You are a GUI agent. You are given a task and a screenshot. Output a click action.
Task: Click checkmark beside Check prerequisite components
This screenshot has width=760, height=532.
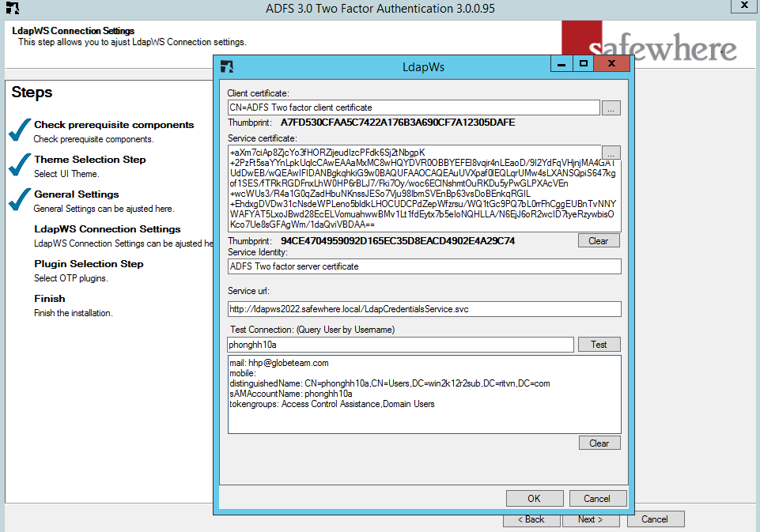pyautogui.click(x=20, y=130)
